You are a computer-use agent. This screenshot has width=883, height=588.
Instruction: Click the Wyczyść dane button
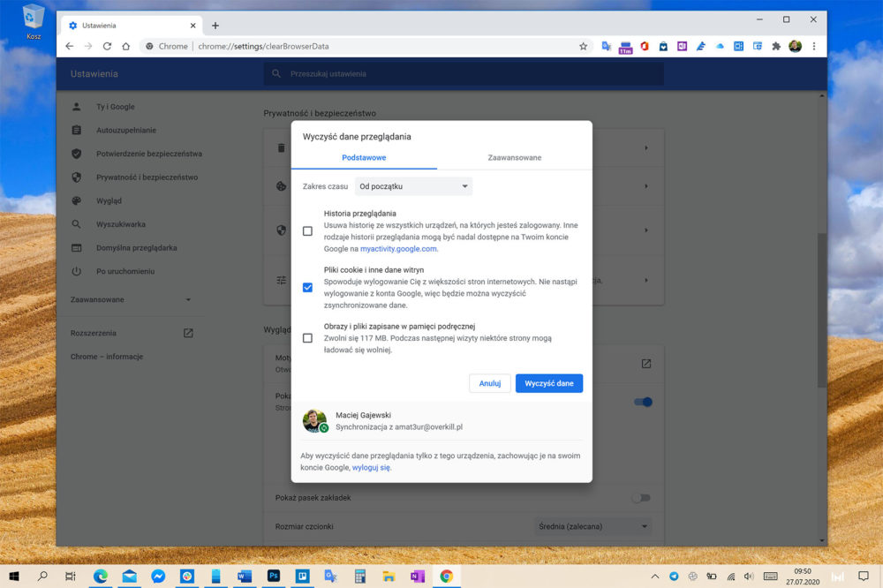tap(549, 383)
